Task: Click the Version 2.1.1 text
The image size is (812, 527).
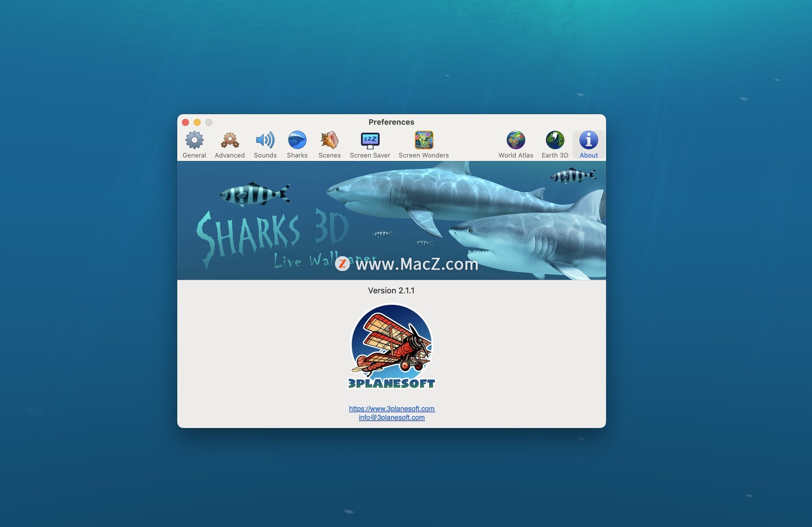Action: click(x=391, y=291)
